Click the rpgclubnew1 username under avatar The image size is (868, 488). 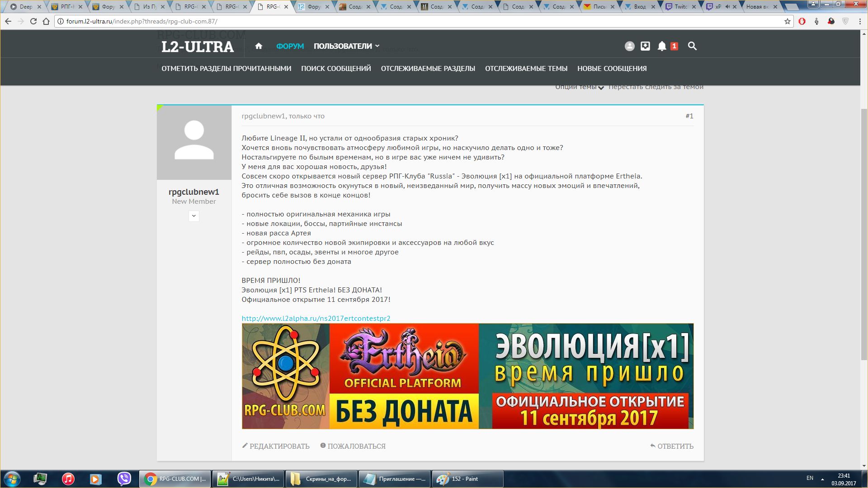pyautogui.click(x=194, y=192)
